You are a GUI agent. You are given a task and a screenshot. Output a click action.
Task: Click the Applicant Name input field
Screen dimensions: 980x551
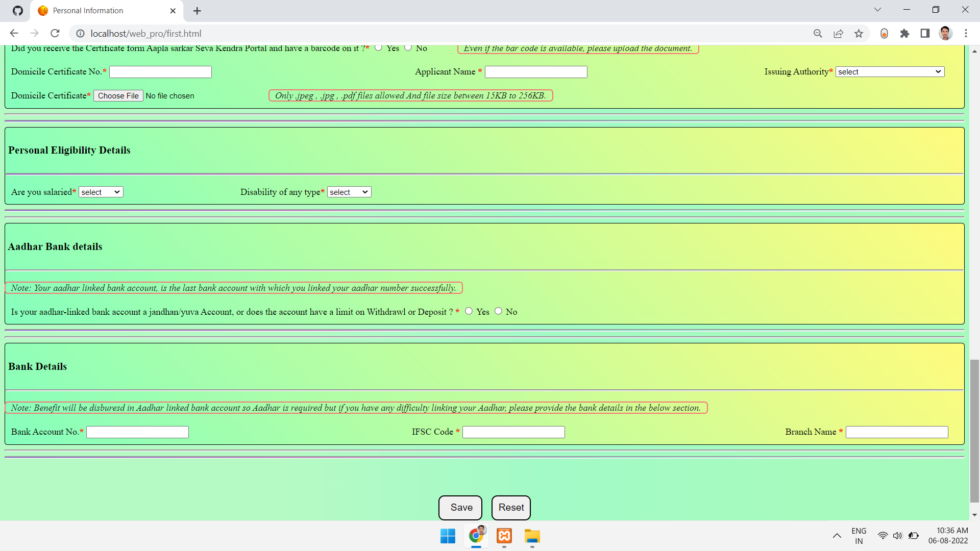point(536,72)
